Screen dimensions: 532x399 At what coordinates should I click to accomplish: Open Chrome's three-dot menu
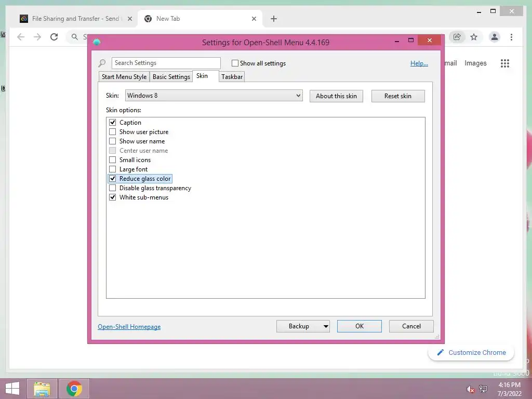(x=511, y=37)
